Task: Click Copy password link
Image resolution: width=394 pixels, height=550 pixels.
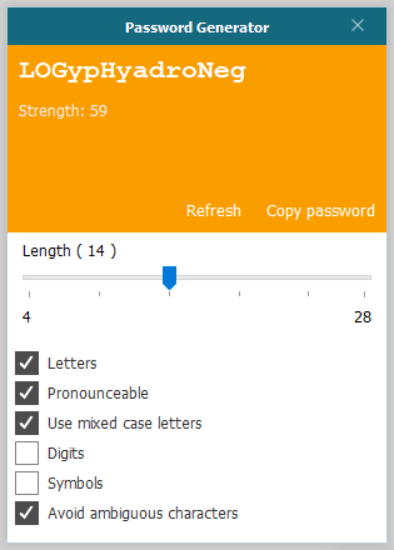Action: [320, 211]
